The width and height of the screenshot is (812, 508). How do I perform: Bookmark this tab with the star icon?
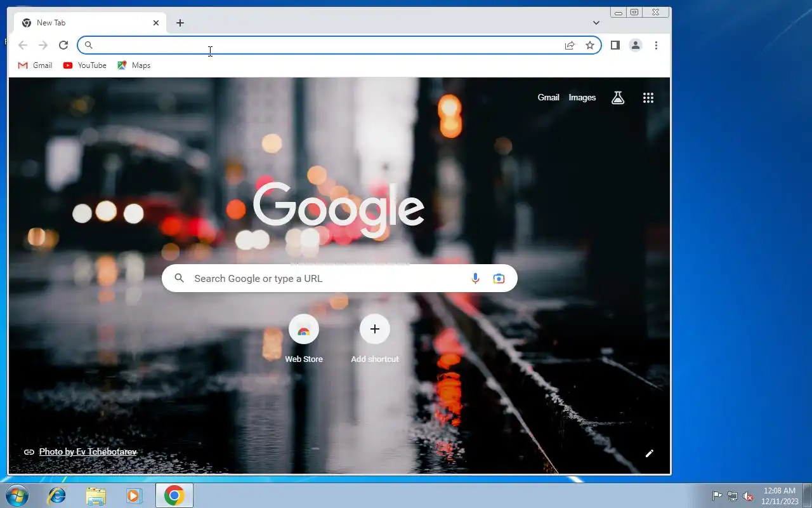click(x=590, y=45)
